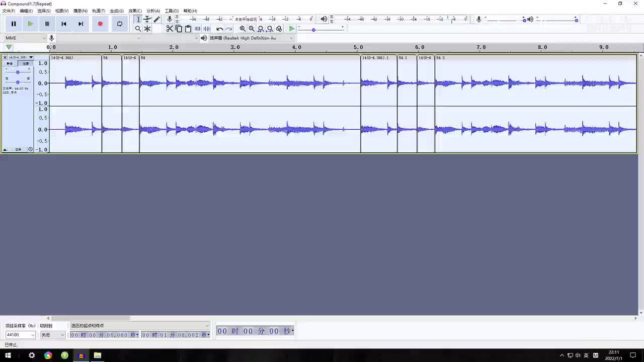Open the Realtek playback device dropdown
The width and height of the screenshot is (644, 362).
click(251, 38)
